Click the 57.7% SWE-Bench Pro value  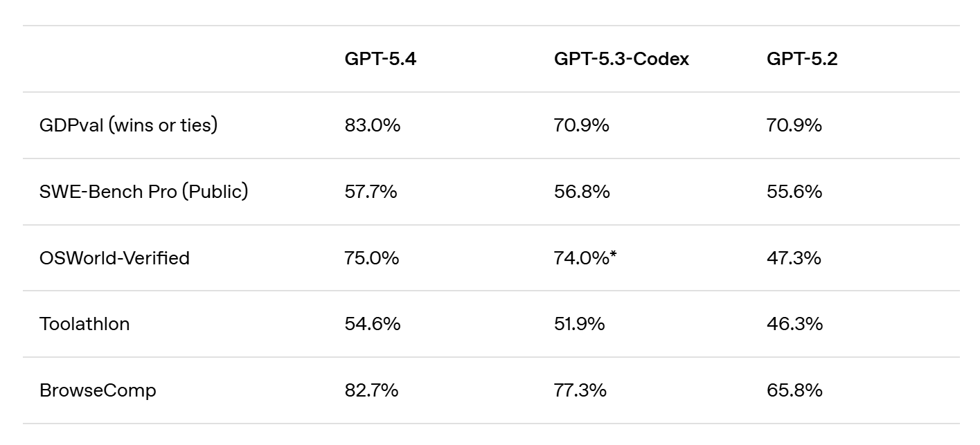click(371, 192)
